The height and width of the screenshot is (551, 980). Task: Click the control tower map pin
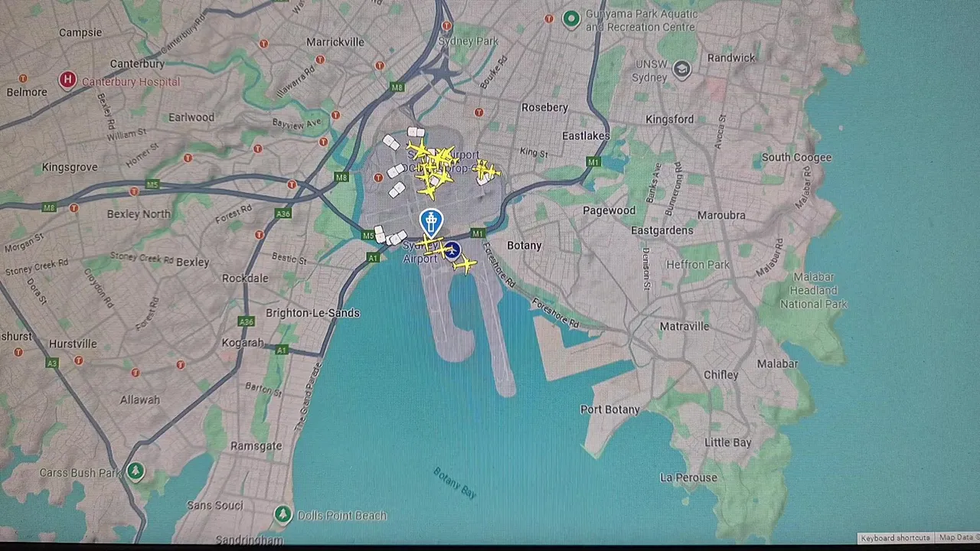(432, 223)
